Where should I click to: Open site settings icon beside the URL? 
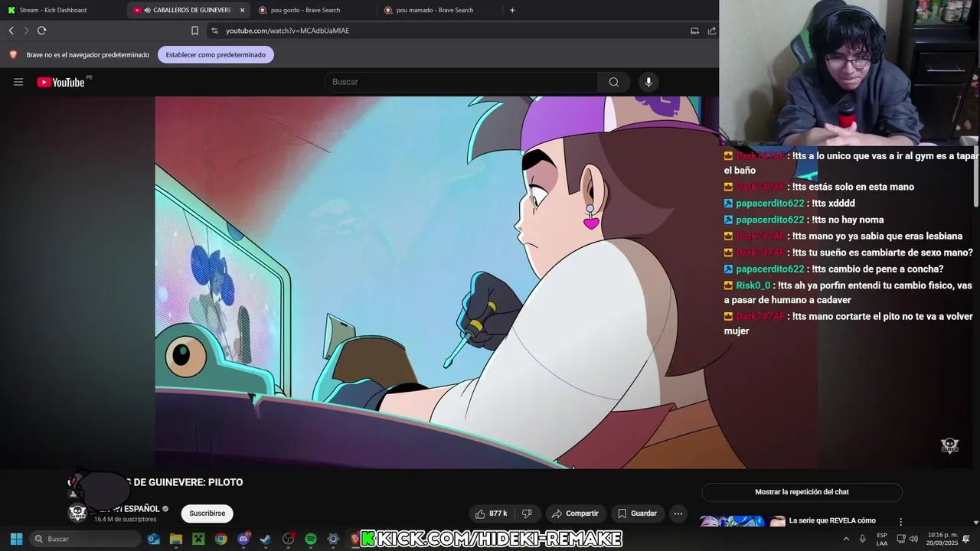point(214,31)
